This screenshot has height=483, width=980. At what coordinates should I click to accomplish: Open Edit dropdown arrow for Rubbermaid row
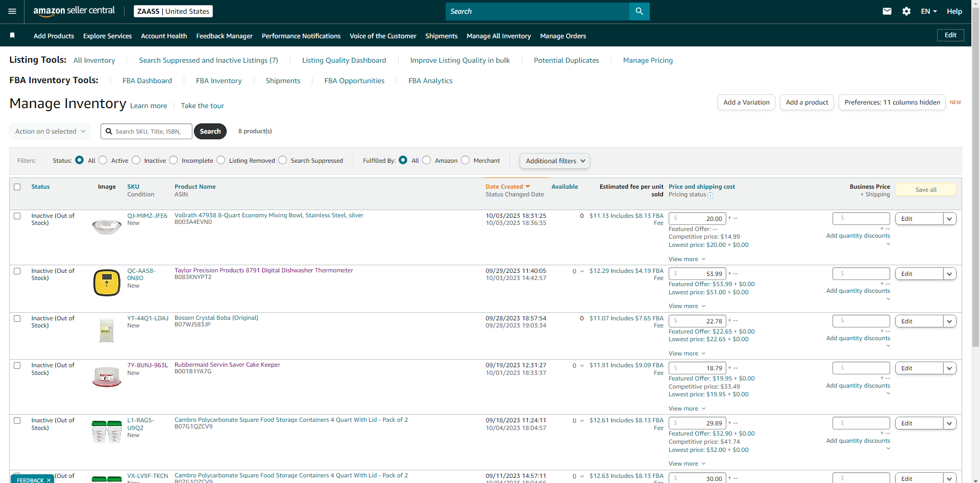[x=949, y=368]
